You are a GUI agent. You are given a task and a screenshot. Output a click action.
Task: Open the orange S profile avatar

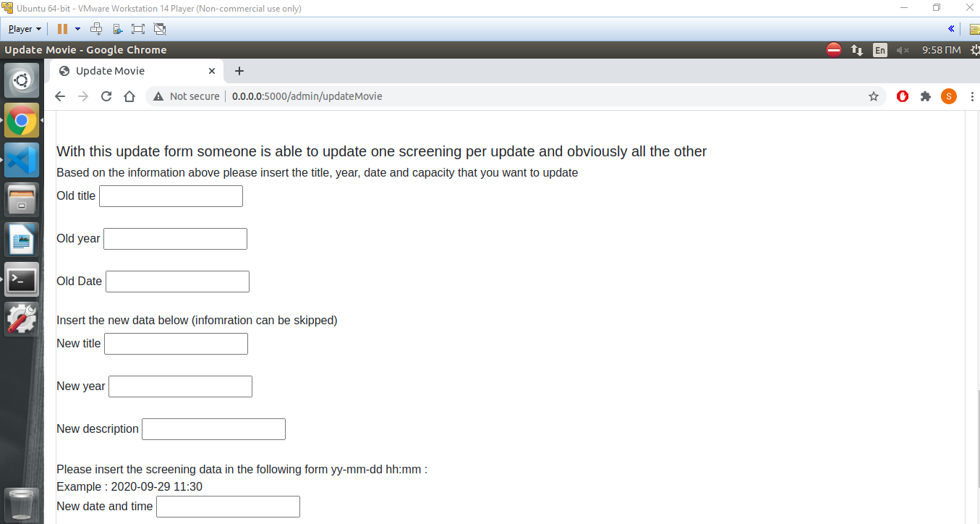point(949,96)
